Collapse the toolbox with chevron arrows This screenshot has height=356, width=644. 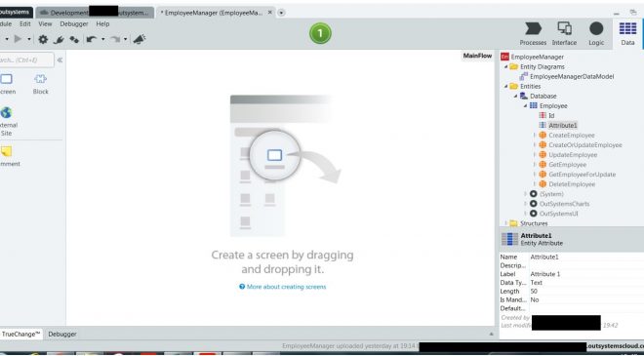click(60, 59)
